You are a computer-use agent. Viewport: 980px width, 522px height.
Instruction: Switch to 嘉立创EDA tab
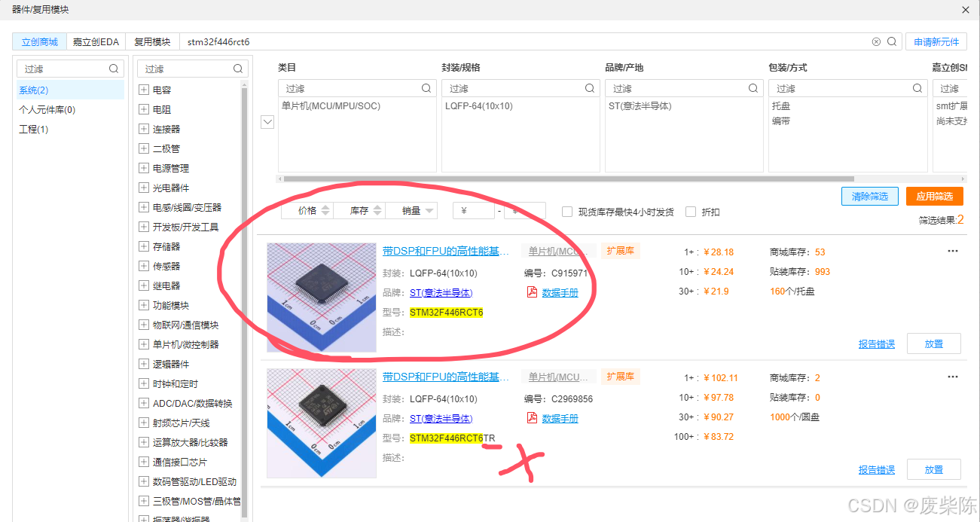pyautogui.click(x=96, y=42)
